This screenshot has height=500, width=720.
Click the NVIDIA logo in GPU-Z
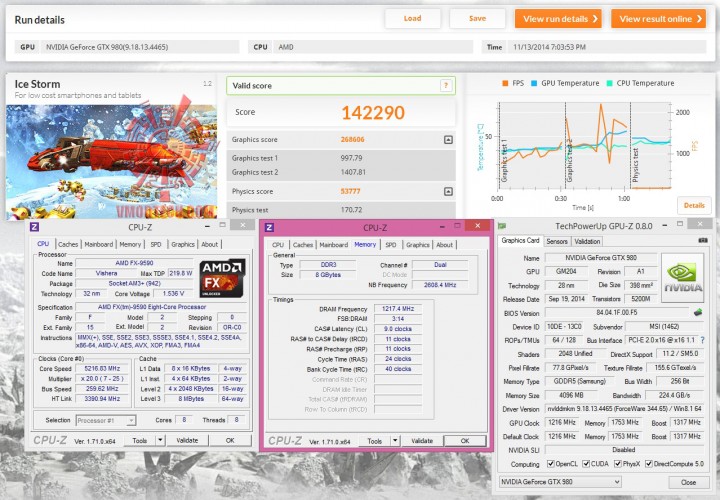point(683,278)
